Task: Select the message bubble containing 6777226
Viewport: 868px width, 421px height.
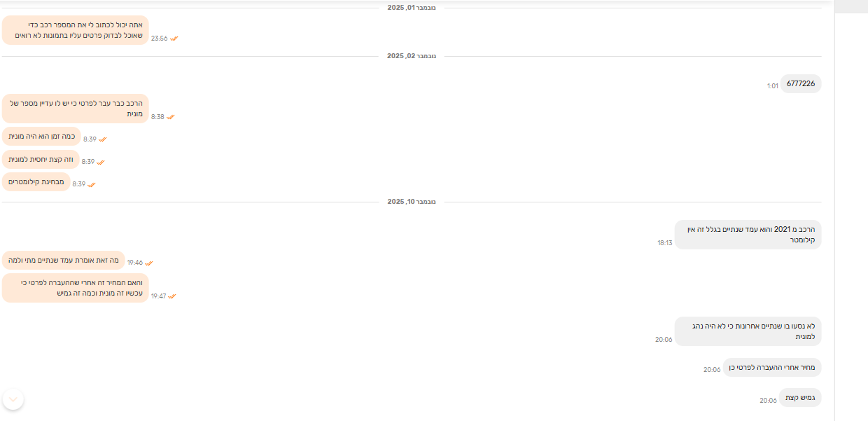Action: click(800, 83)
